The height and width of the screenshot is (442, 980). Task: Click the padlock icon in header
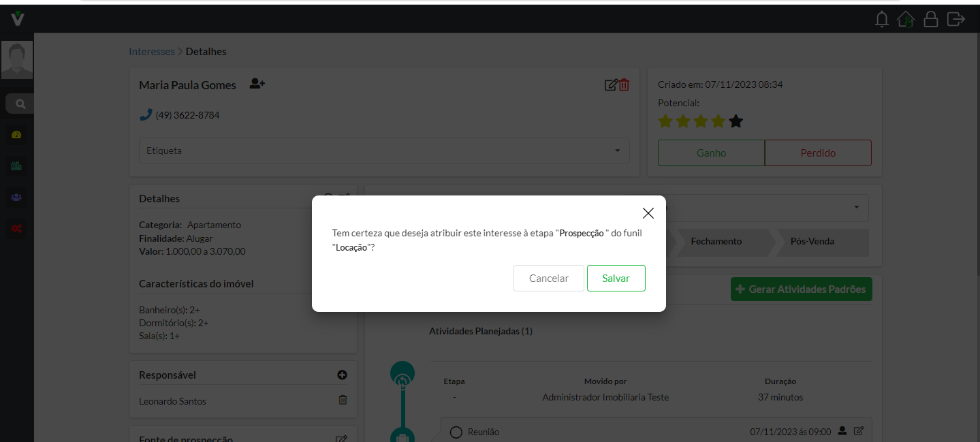pos(930,19)
